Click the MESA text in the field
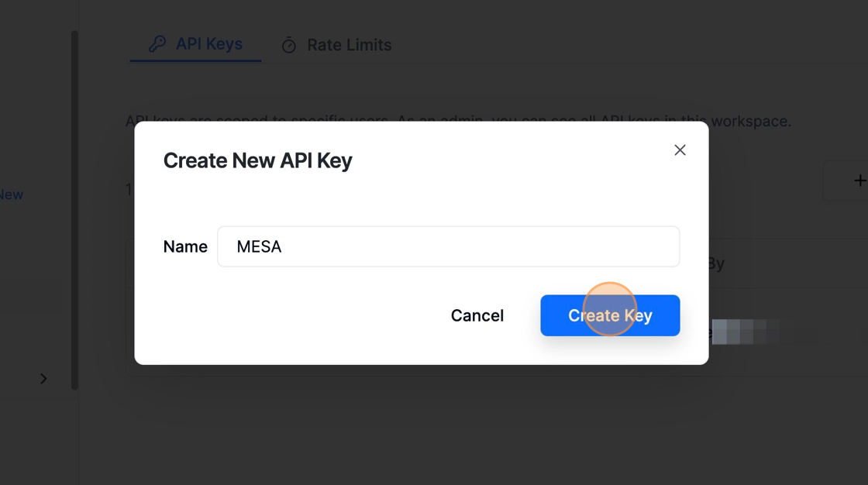 [259, 246]
